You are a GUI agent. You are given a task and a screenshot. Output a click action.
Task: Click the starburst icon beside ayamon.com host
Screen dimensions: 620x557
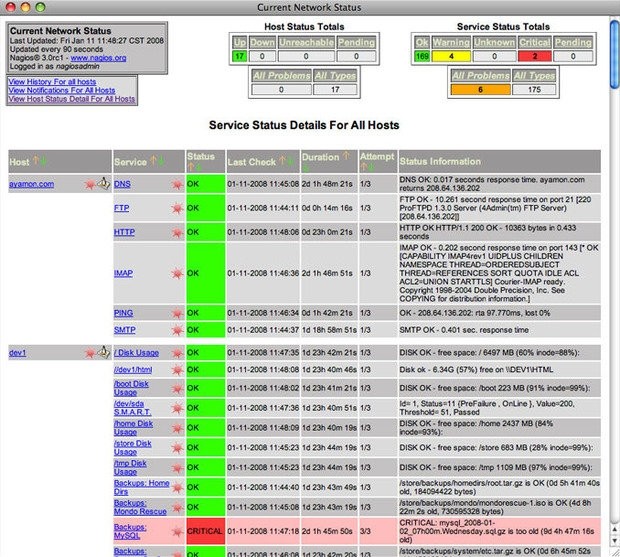88,184
